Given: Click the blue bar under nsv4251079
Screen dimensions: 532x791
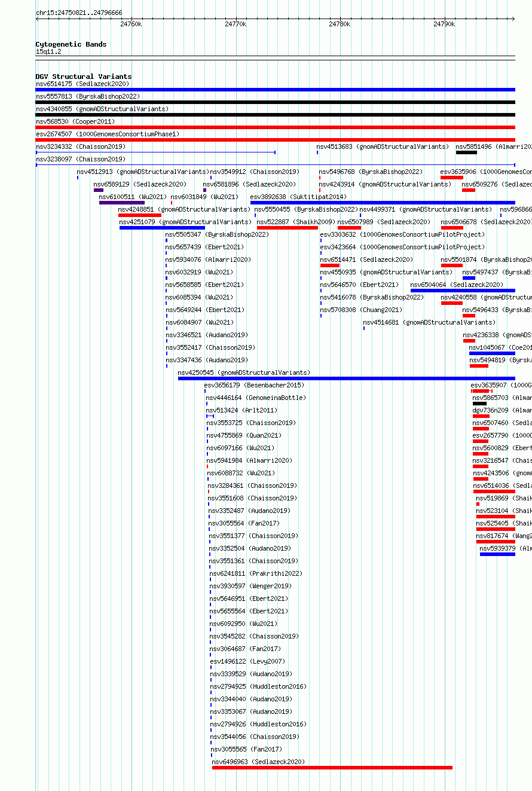Looking at the screenshot, I should pyautogui.click(x=162, y=228).
